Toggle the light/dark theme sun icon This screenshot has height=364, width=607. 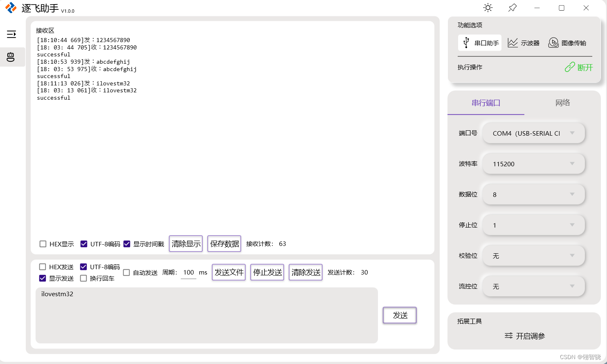tap(488, 8)
